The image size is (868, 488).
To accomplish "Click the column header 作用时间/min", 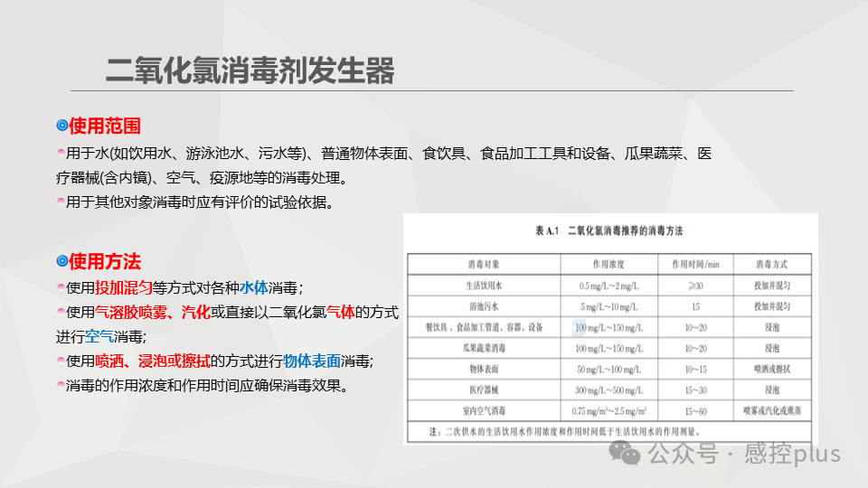I will (696, 265).
